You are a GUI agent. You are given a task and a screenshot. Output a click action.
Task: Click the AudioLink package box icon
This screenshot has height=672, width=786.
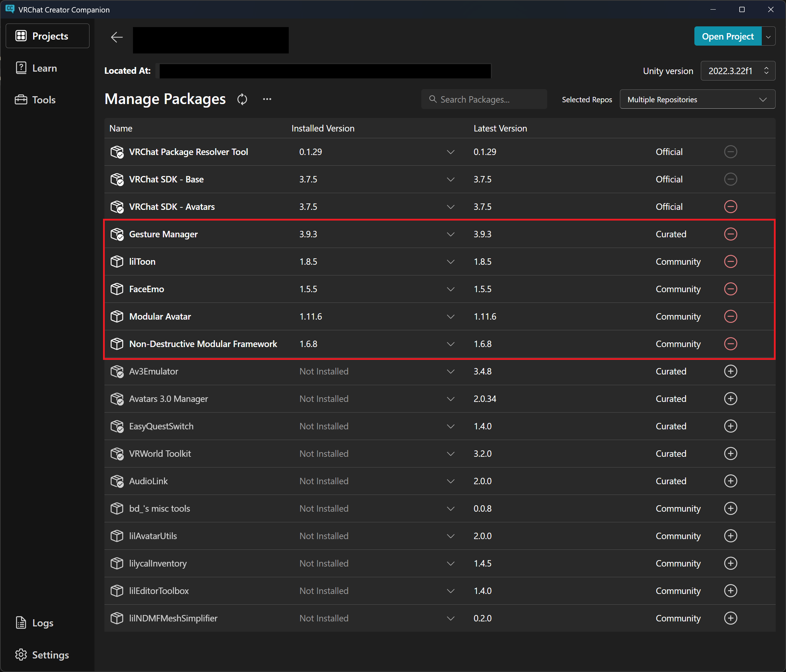[117, 481]
